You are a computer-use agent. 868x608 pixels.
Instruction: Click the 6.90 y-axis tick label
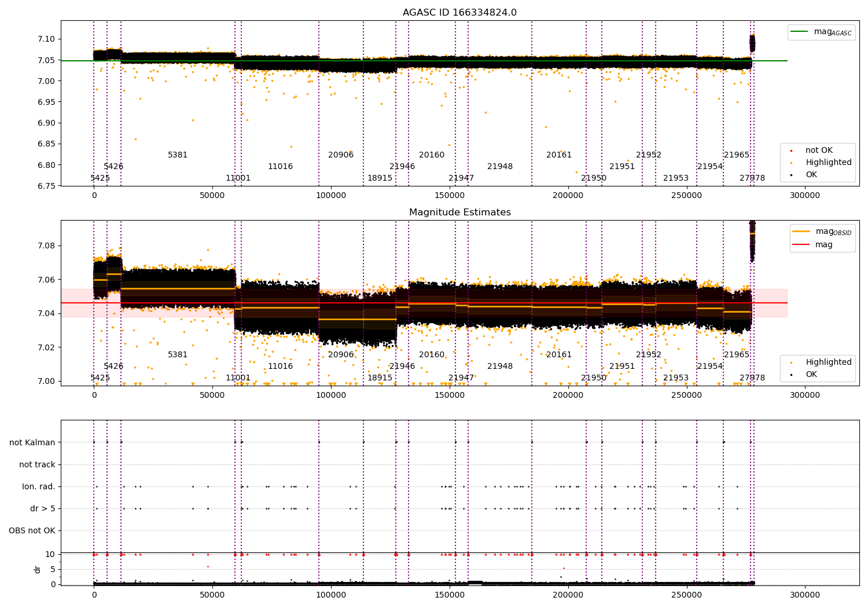click(46, 123)
